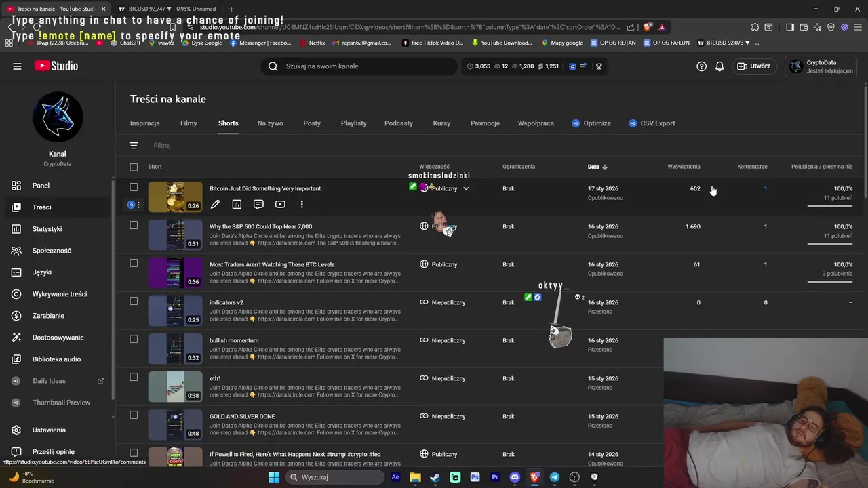
Task: Click View on YouTube icon for Bitcoin short
Action: click(x=280, y=204)
